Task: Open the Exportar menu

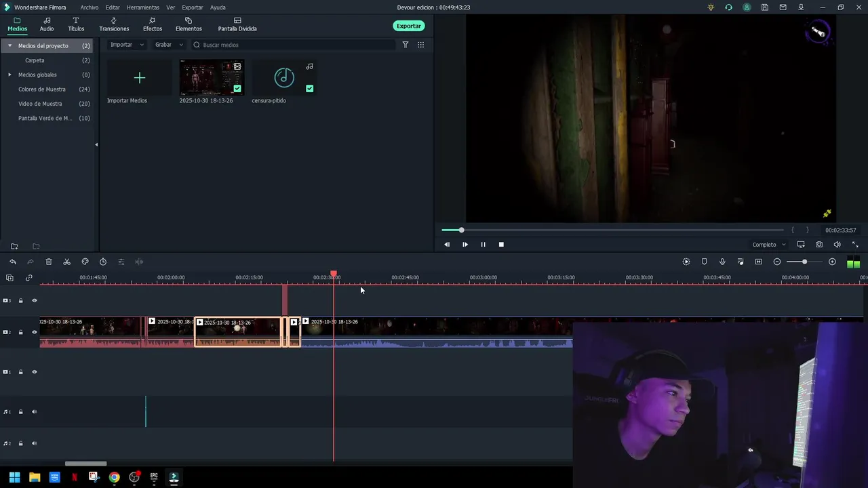Action: click(x=193, y=7)
